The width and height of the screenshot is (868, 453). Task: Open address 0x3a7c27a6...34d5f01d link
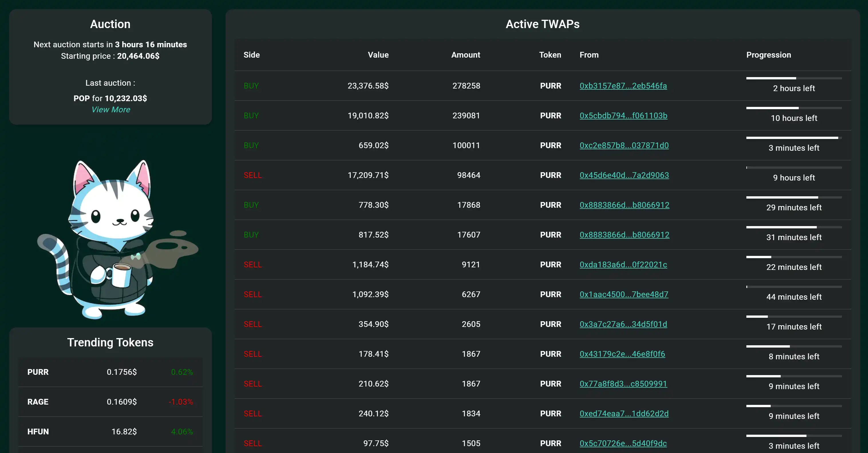[623, 324]
